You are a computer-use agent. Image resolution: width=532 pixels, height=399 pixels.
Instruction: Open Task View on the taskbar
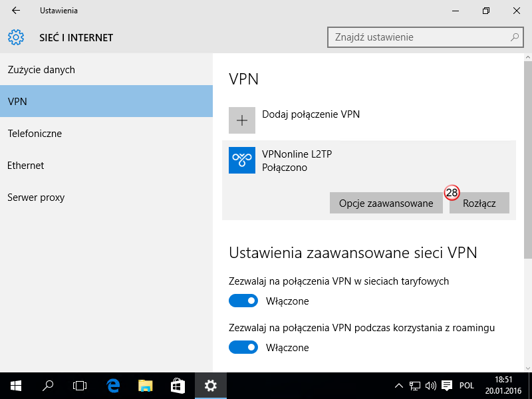[x=80, y=386]
